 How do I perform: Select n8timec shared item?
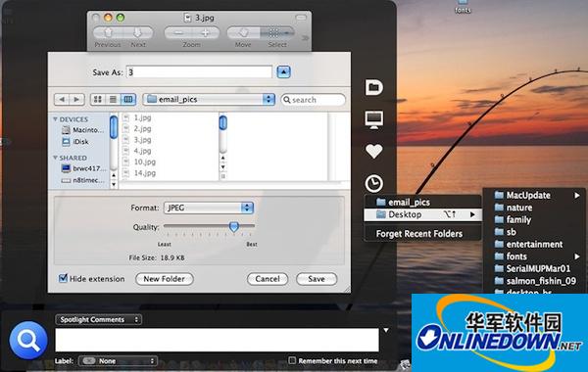tap(83, 180)
